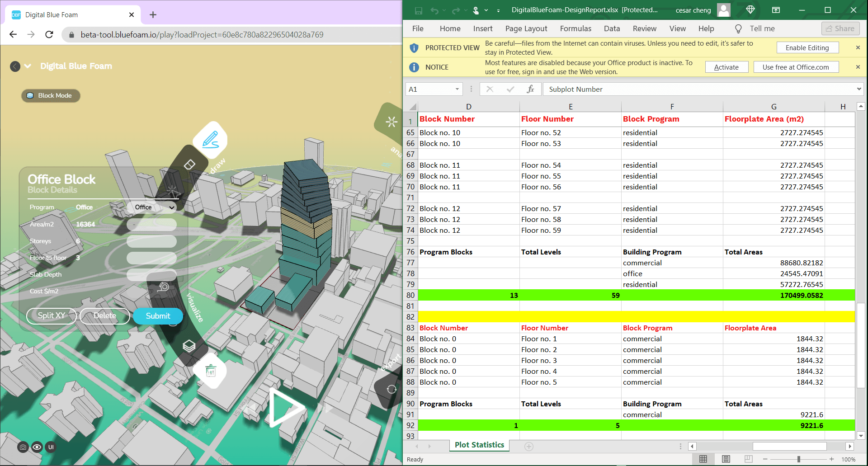Screen dimensions: 868x466
Task: Expand the formula bar
Action: pyautogui.click(x=859, y=89)
